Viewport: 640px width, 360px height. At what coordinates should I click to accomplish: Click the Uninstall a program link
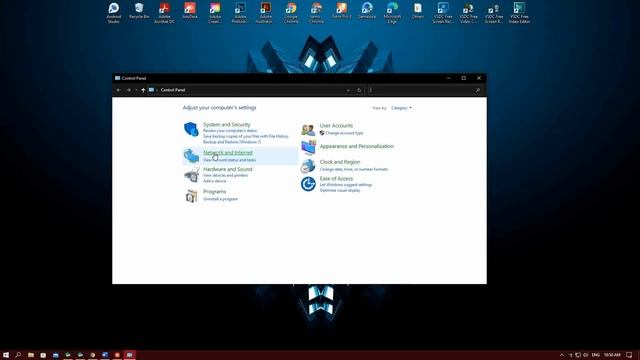220,199
